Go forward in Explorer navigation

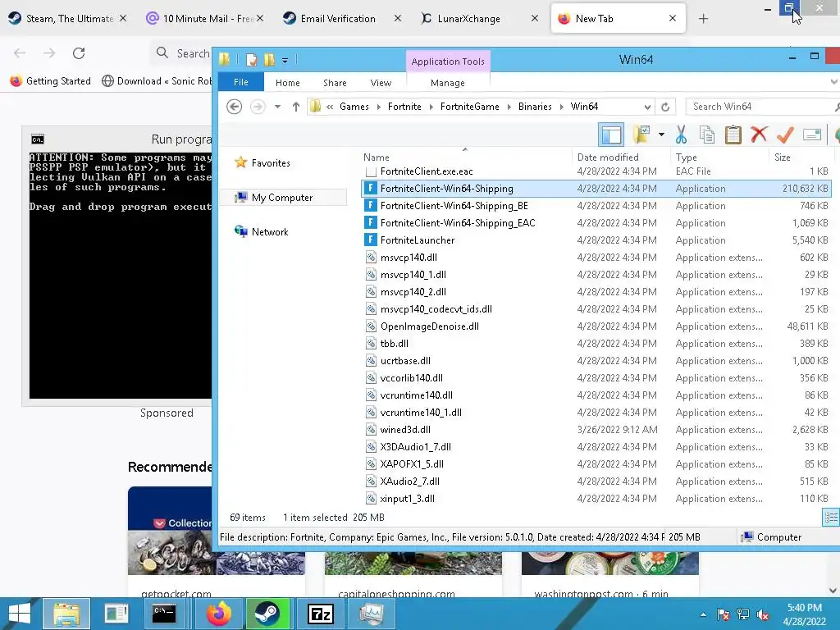click(x=258, y=107)
